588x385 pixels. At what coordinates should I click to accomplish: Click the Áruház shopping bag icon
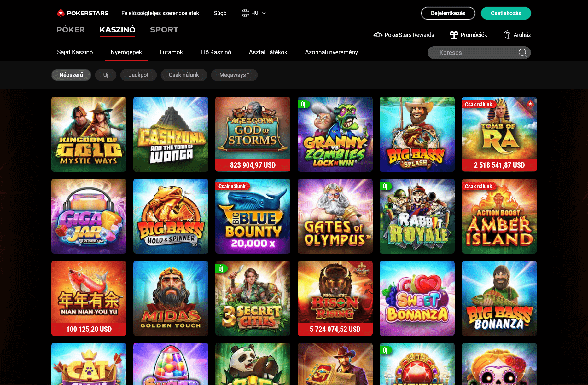click(x=507, y=35)
